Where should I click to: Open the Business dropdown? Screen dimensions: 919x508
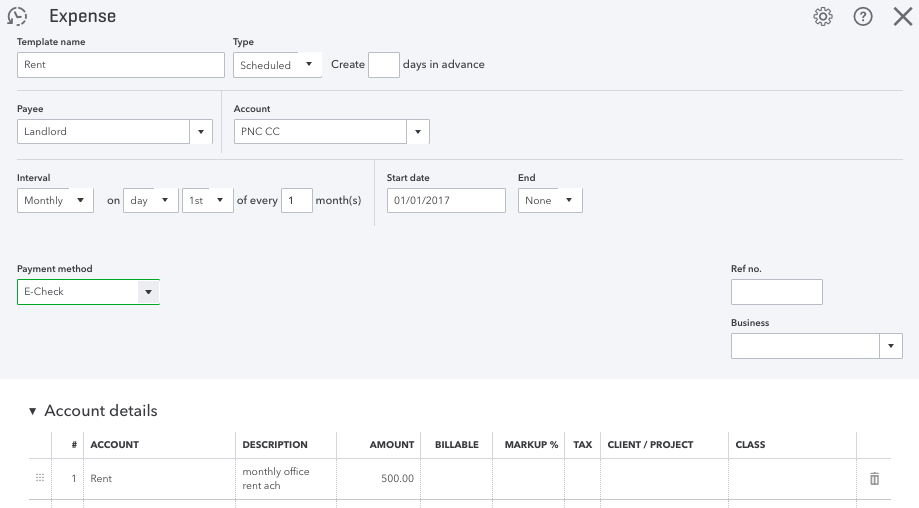[x=890, y=346]
